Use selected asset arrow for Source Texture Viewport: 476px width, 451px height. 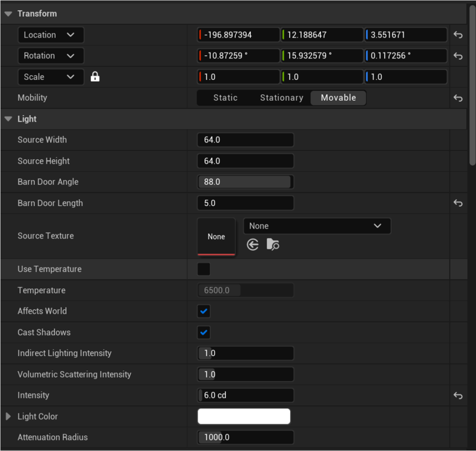[x=252, y=244]
